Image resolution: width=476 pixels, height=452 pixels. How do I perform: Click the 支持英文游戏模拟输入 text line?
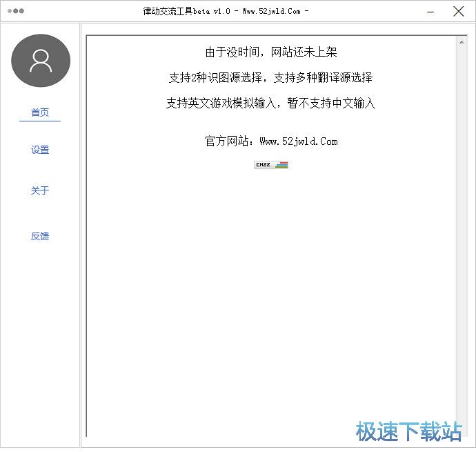point(271,103)
